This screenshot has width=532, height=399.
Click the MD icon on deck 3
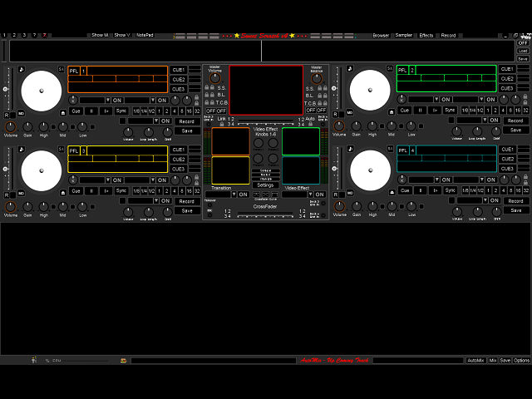tap(22, 193)
